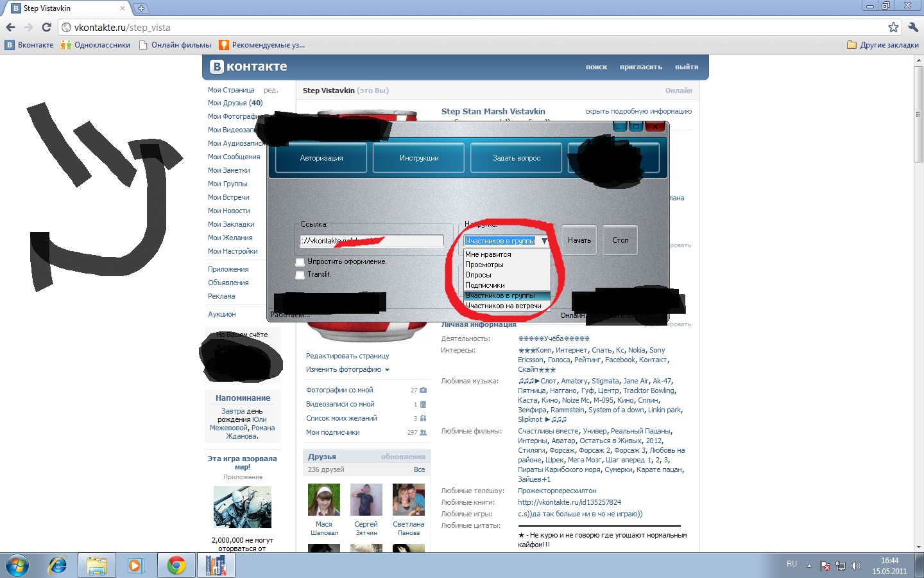This screenshot has width=924, height=578.
Task: Open Internet Explorer from the taskbar
Action: pos(58,565)
